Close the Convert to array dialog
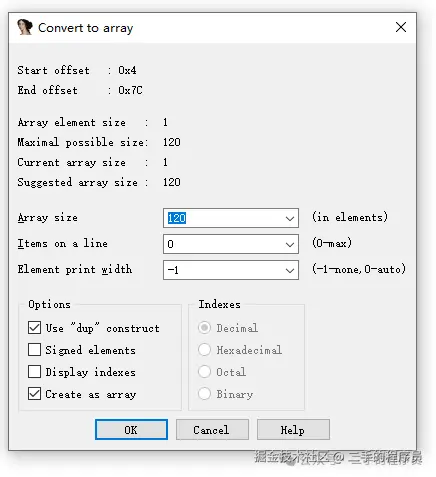The height and width of the screenshot is (477, 436). [401, 27]
